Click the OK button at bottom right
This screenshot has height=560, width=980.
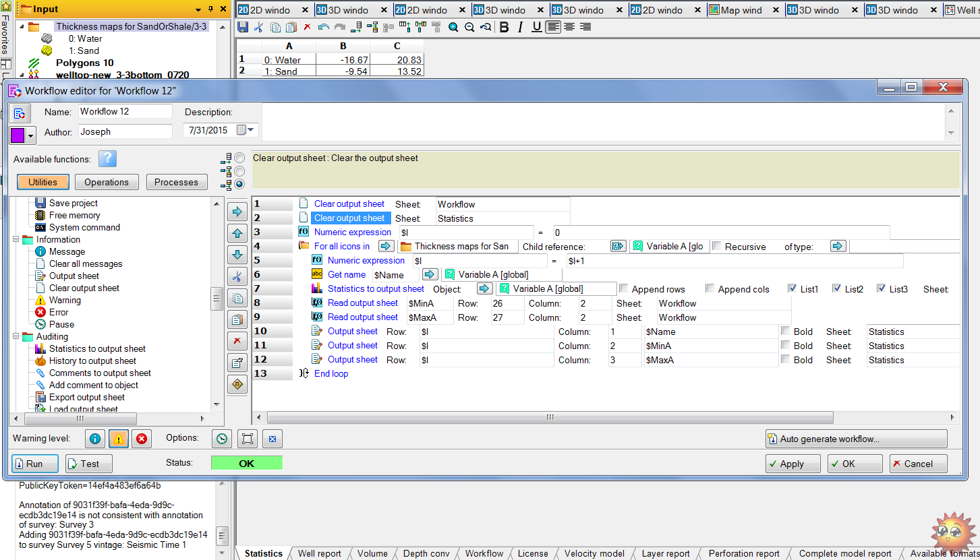855,464
